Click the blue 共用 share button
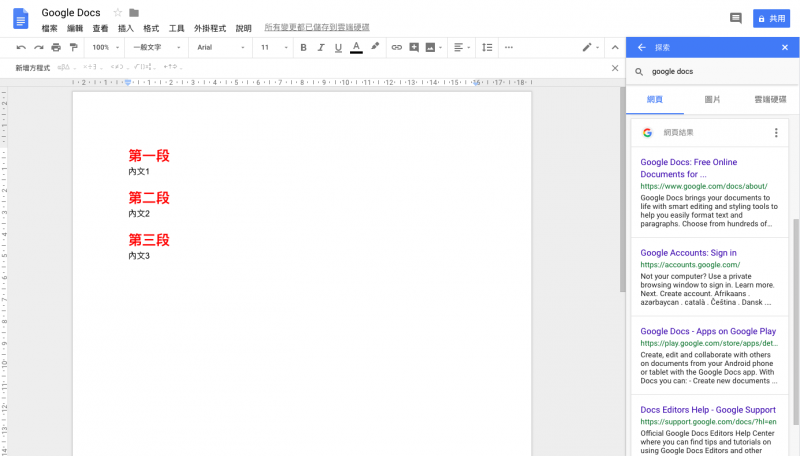Screen dimensions: 800x456 tap(771, 19)
